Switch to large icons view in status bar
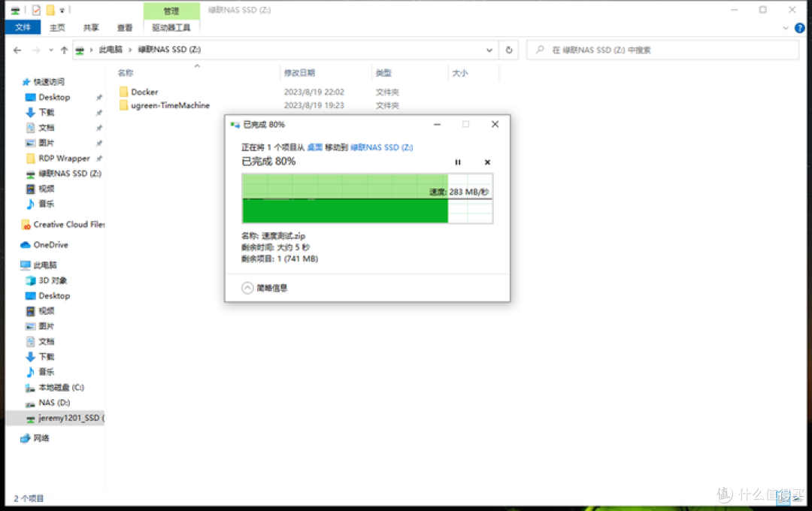The image size is (812, 511). pos(797,498)
